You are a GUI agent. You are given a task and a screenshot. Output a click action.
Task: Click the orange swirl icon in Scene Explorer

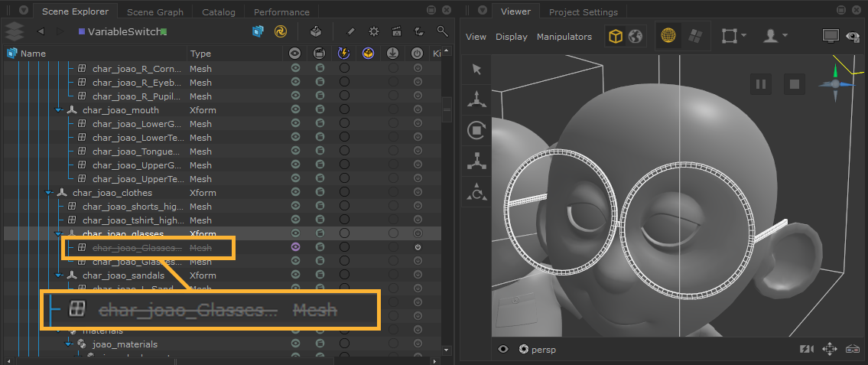pyautogui.click(x=281, y=31)
